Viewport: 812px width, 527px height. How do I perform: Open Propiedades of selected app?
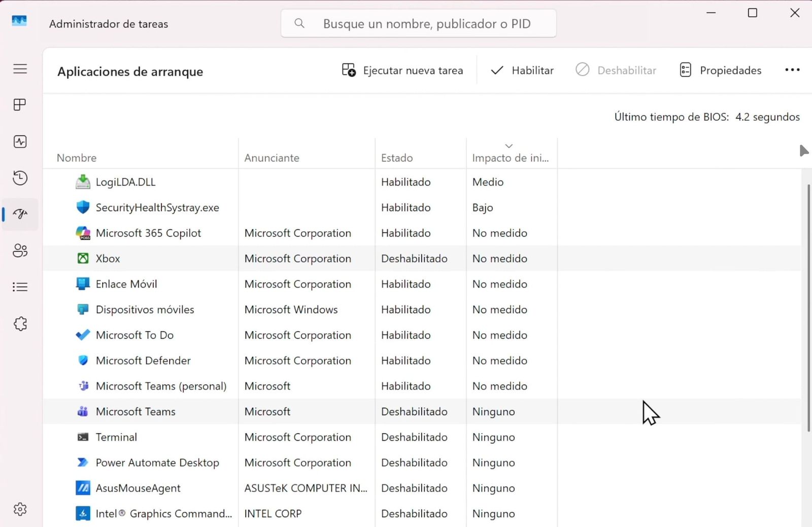click(x=721, y=71)
